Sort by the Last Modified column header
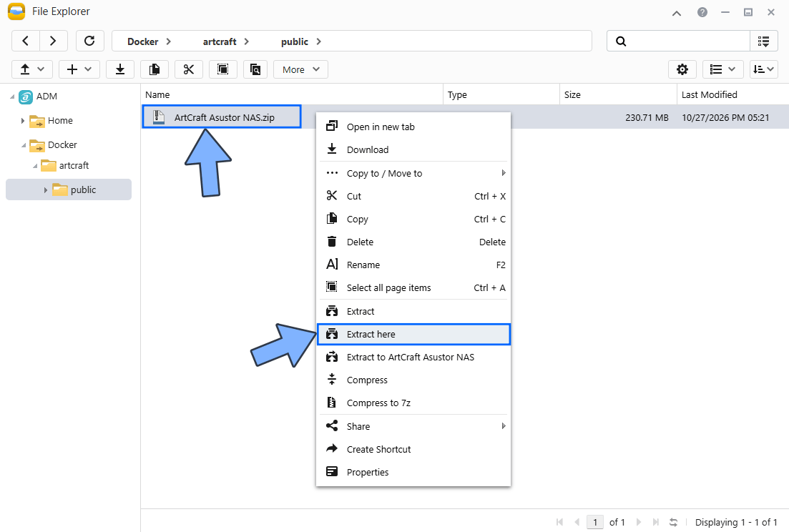 732,94
